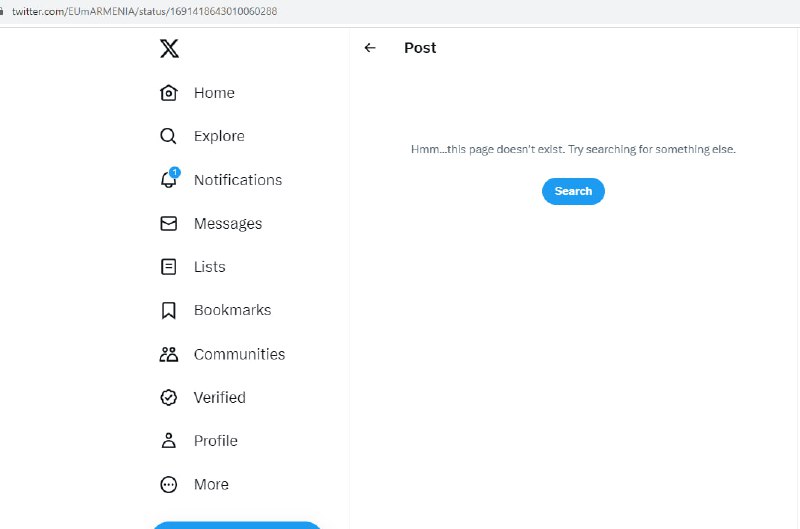This screenshot has width=800, height=529.
Task: Expand the More menu label
Action: click(x=211, y=484)
